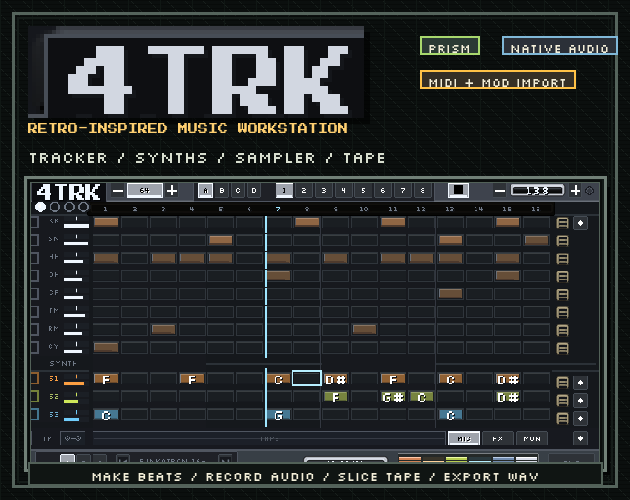630x500 pixels.
Task: Click the small 4TRK logo in the workstation toolbar
Action: click(x=68, y=192)
